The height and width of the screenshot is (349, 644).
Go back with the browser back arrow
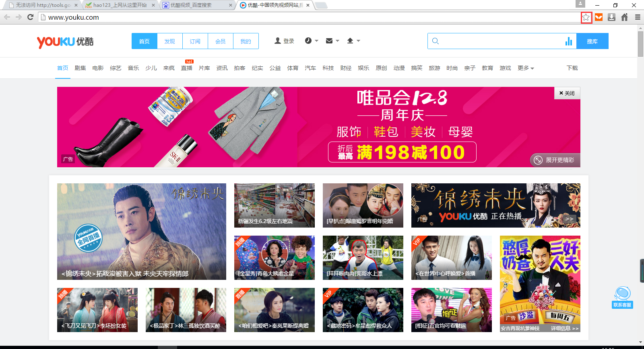[7, 17]
